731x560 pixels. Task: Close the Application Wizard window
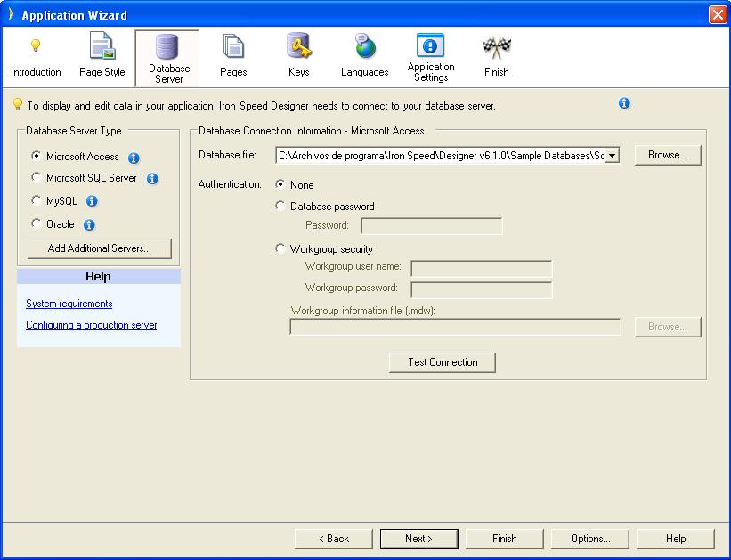coord(718,14)
